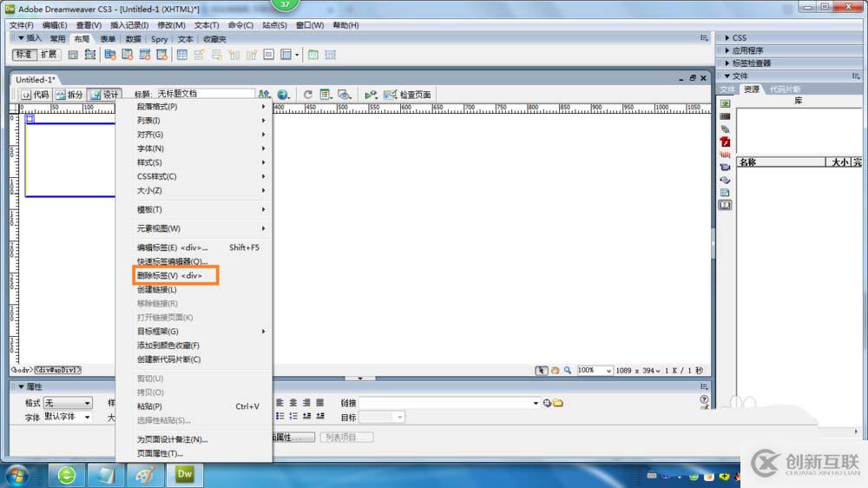Select the Zoom magnifier tool
The width and height of the screenshot is (868, 488).
(x=568, y=370)
